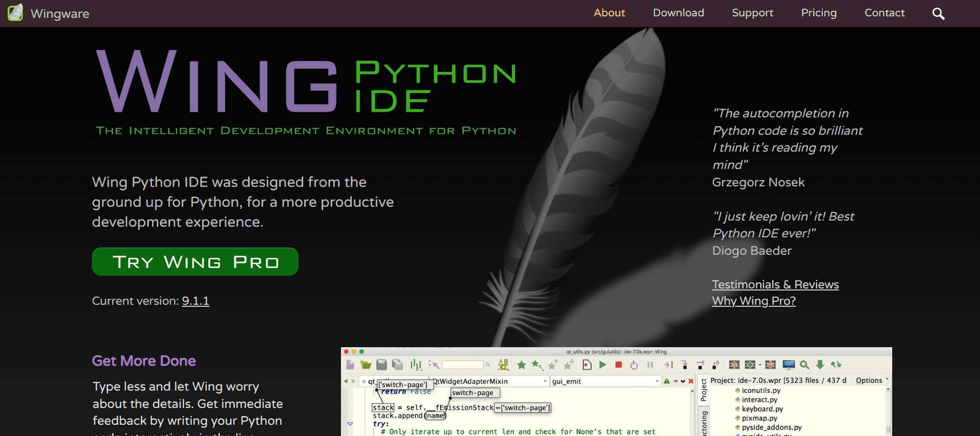Click Diogo Baeder testimonial name
This screenshot has width=980, height=436.
[752, 251]
